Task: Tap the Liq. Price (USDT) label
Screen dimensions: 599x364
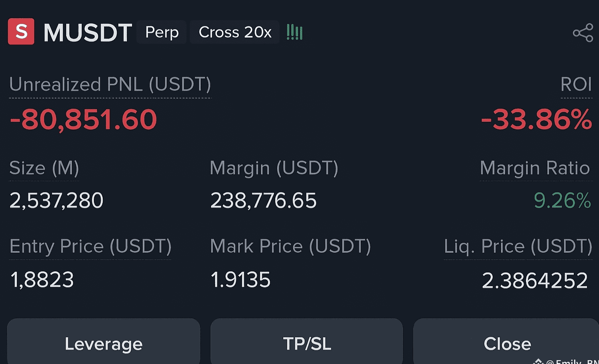Action: coord(518,246)
